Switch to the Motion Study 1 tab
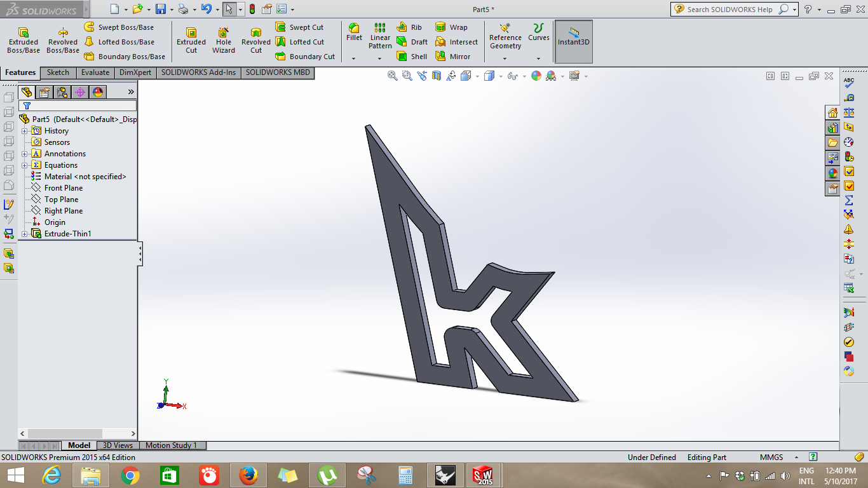Screen dimensions: 868x488 172,445
